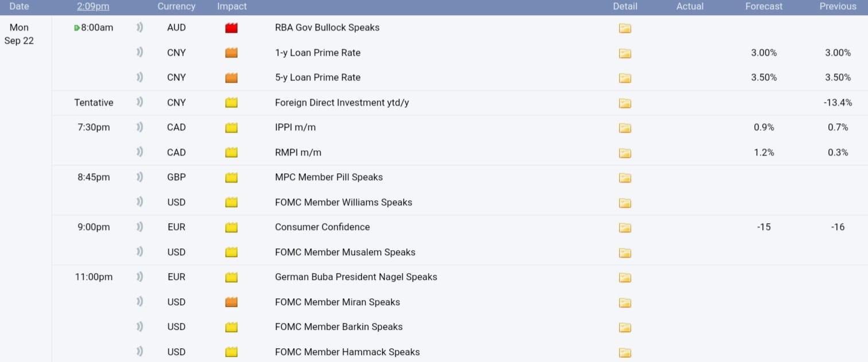Viewport: 868px width, 362px height.
Task: Open the FOMC Member Williams Speaks event
Action: (343, 203)
